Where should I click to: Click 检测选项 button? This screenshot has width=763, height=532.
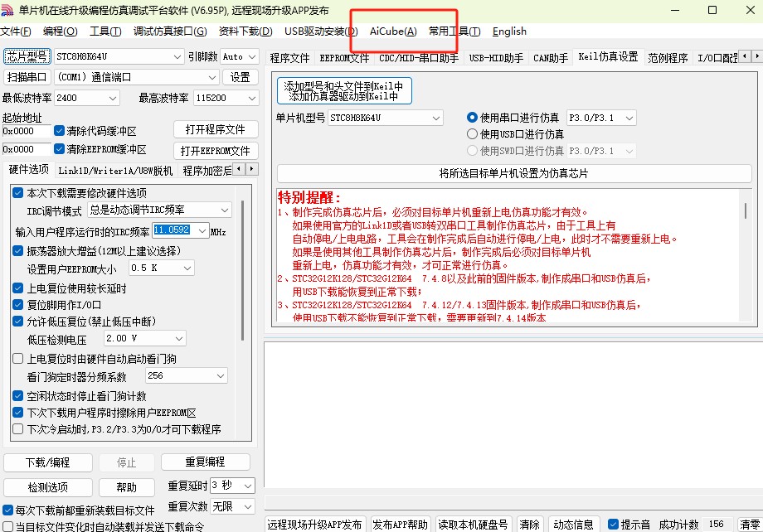click(x=48, y=487)
